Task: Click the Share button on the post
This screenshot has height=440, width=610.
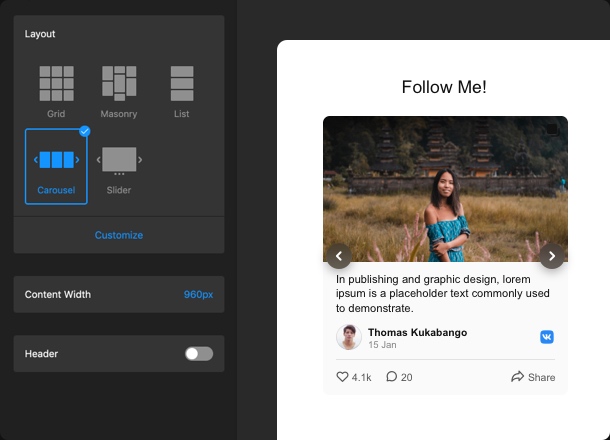Action: click(x=532, y=377)
